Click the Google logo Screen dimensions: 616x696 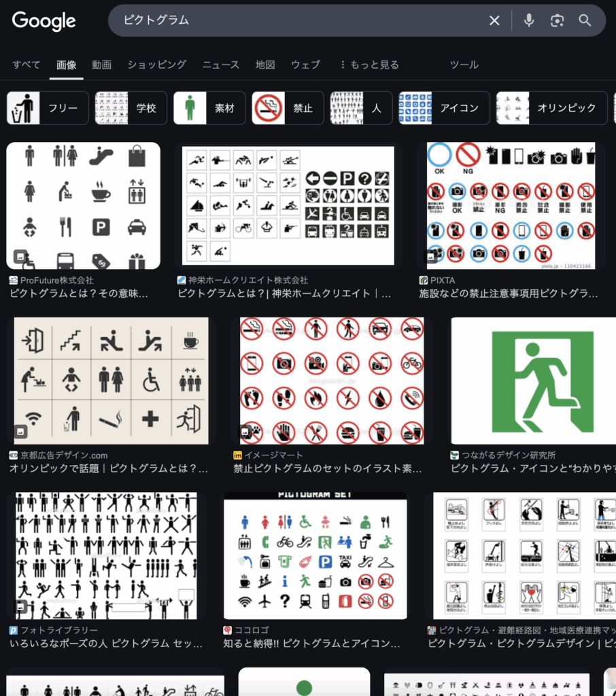[44, 21]
